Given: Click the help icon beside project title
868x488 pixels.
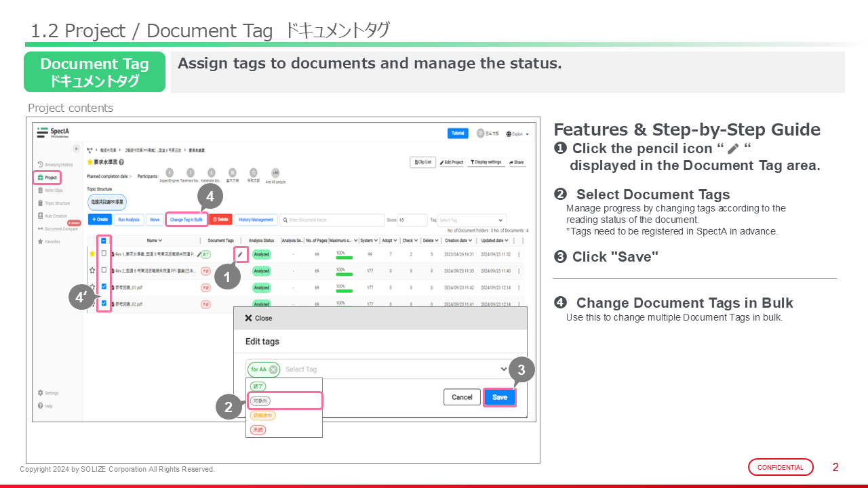Looking at the screenshot, I should 121,163.
